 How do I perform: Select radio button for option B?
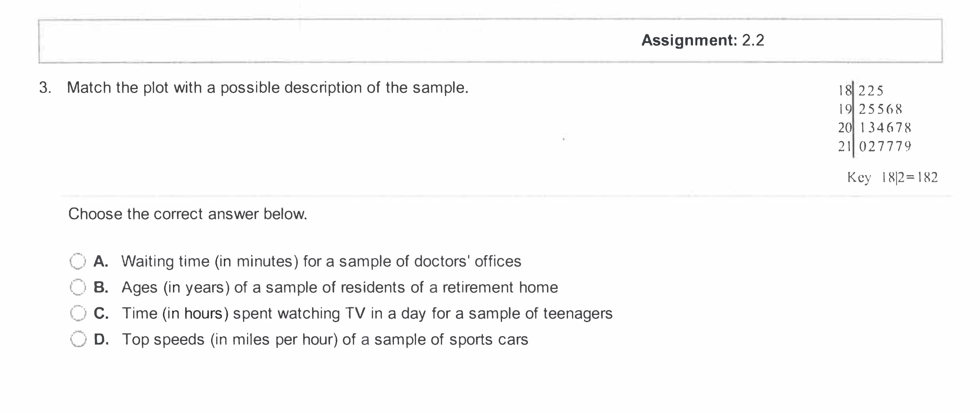pyautogui.click(x=78, y=287)
